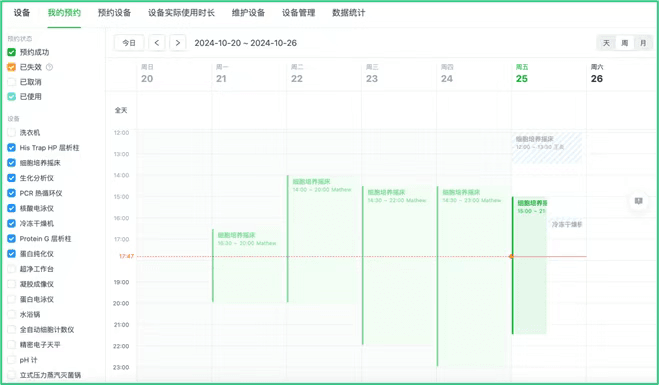Switch calendar to 天 day view
Image resolution: width=659 pixels, height=385 pixels.
pyautogui.click(x=606, y=43)
